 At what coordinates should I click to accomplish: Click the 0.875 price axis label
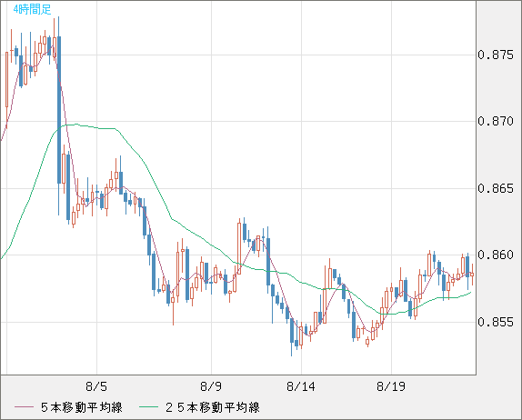pos(496,55)
